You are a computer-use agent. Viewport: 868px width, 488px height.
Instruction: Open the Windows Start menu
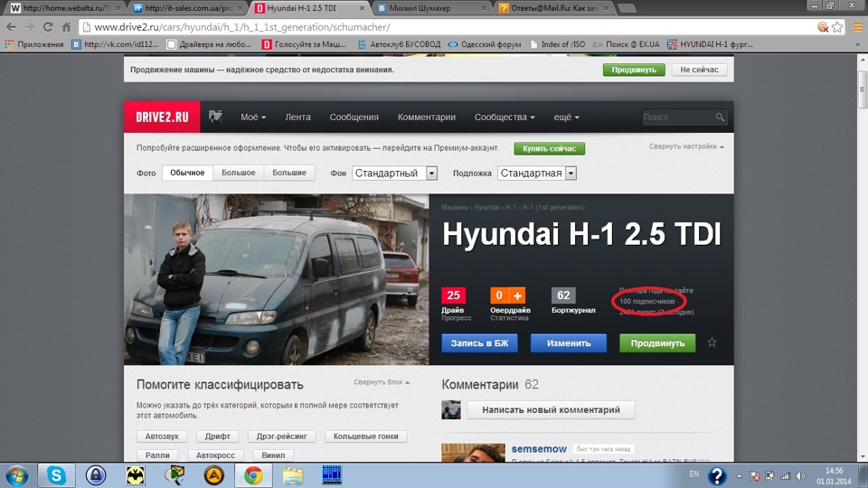16,475
